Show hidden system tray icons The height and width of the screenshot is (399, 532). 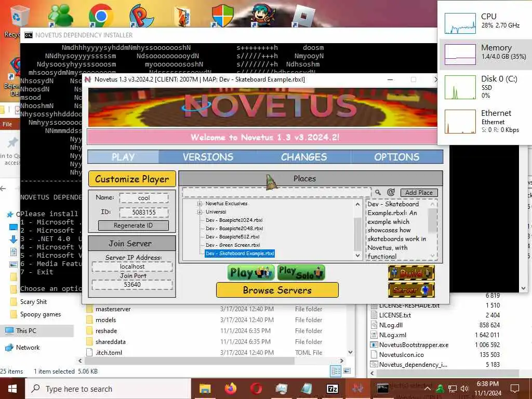pyautogui.click(x=428, y=389)
